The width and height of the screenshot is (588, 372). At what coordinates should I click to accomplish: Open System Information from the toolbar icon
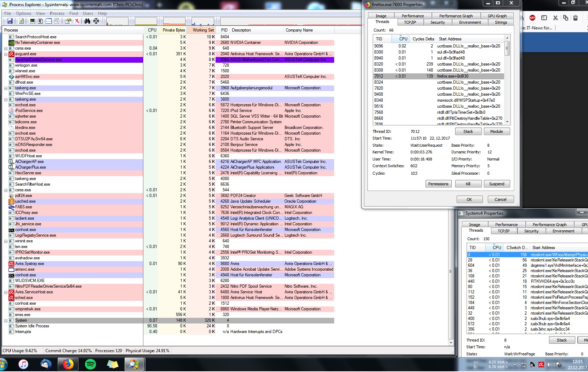pos(32,21)
